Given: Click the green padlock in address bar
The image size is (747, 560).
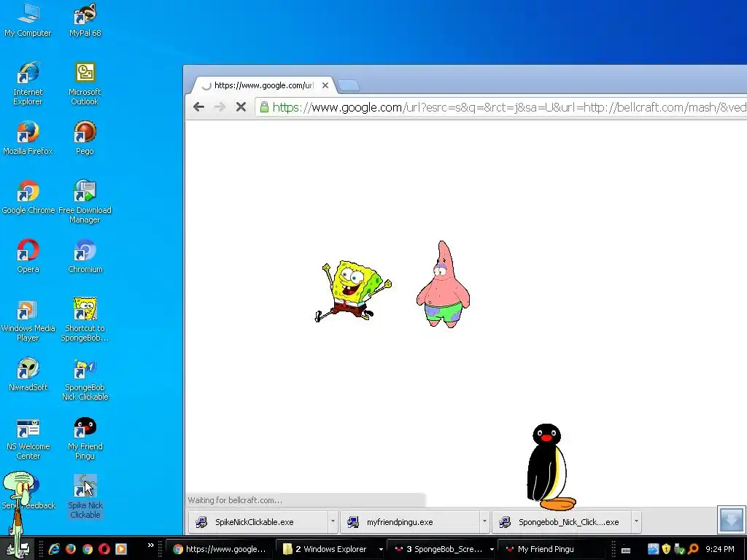Looking at the screenshot, I should (x=264, y=107).
